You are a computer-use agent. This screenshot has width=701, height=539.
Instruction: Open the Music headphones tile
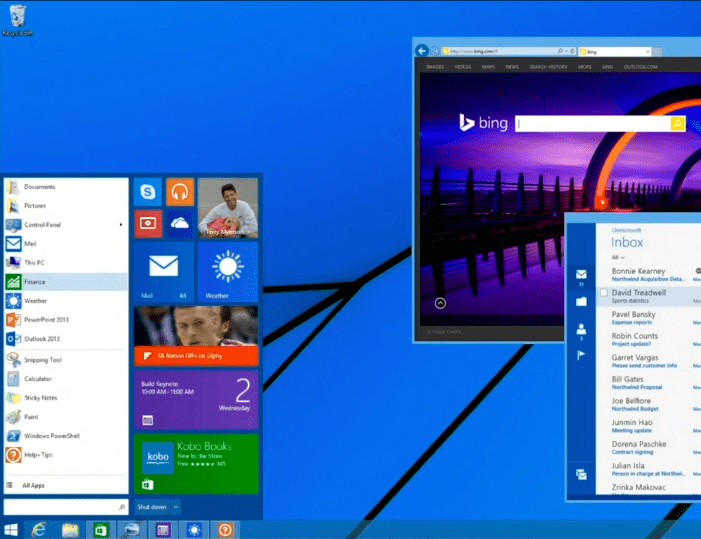(180, 192)
